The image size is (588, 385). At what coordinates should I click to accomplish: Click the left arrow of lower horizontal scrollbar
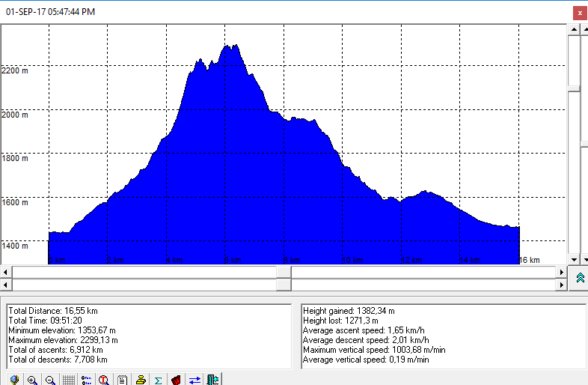[6, 285]
